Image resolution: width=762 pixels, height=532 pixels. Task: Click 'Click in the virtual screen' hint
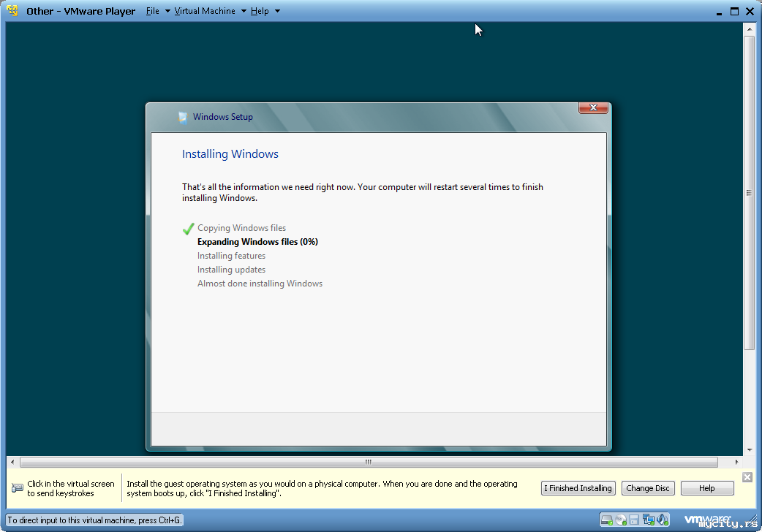(71, 488)
